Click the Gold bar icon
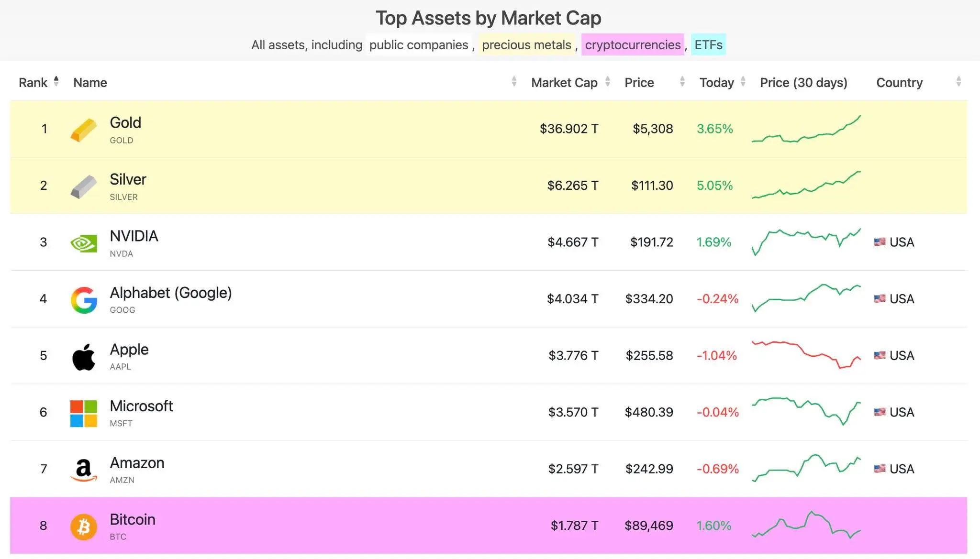The width and height of the screenshot is (980, 559). (84, 130)
